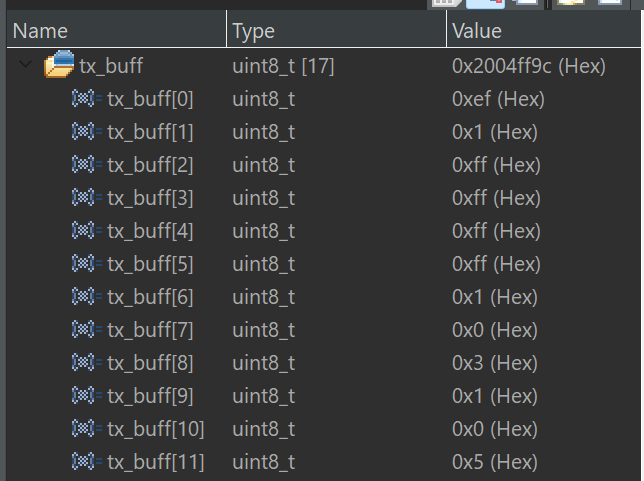Click the 0xff (Hex) value of tx_buff[4]
This screenshot has width=644, height=481.
click(496, 231)
